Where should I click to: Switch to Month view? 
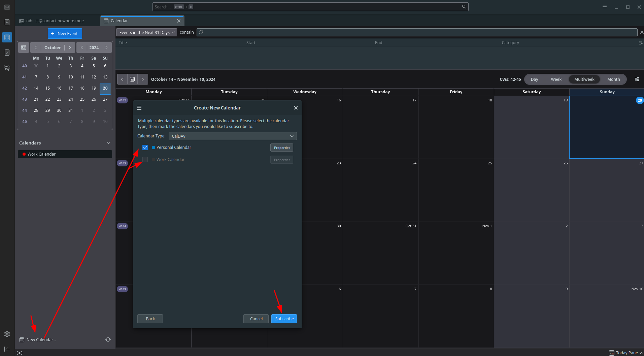613,79
